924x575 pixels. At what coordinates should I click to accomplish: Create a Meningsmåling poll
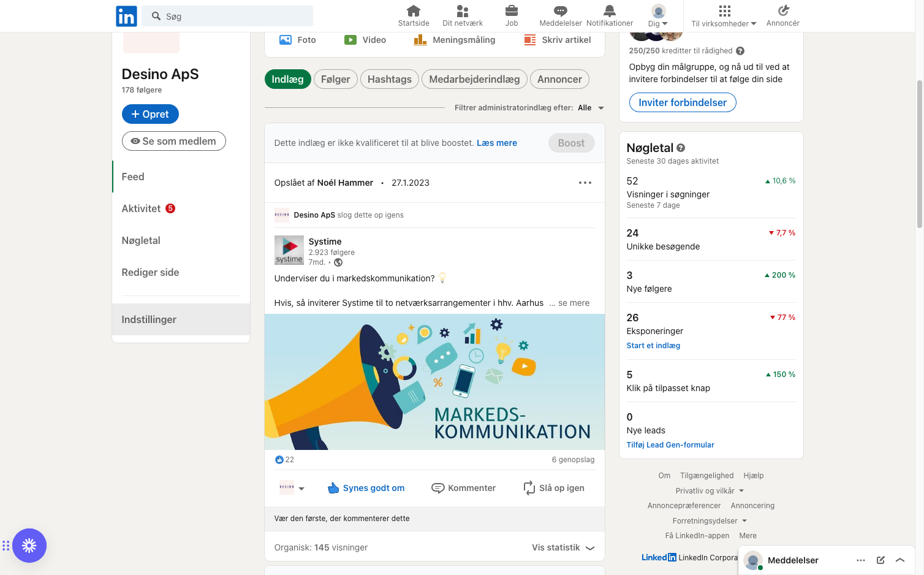[x=455, y=40]
